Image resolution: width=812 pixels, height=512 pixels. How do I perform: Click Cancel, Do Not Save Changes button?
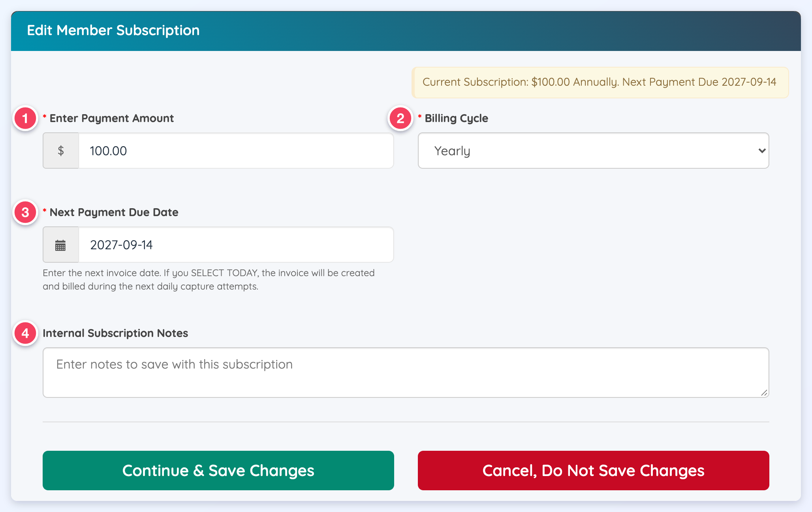[593, 471]
